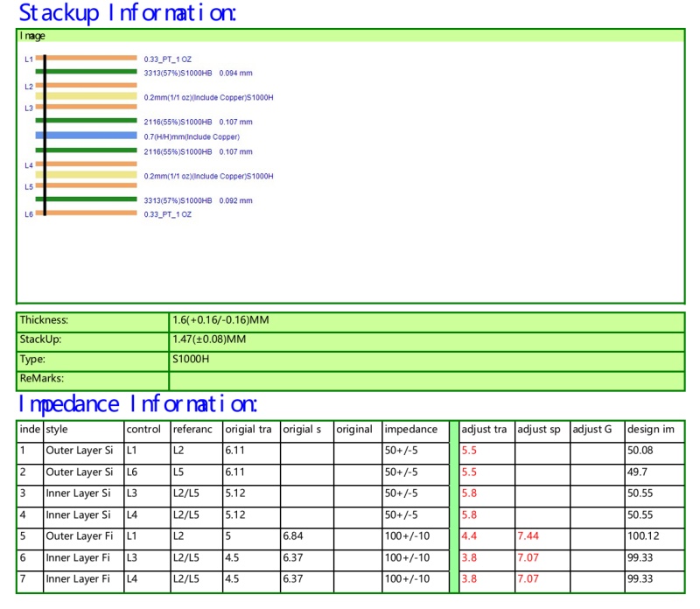Click the 'Stackup Information:' heading

pos(128,13)
